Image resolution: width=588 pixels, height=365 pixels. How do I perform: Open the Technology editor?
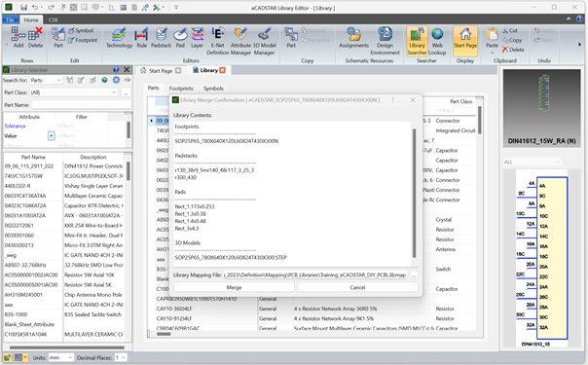click(119, 38)
